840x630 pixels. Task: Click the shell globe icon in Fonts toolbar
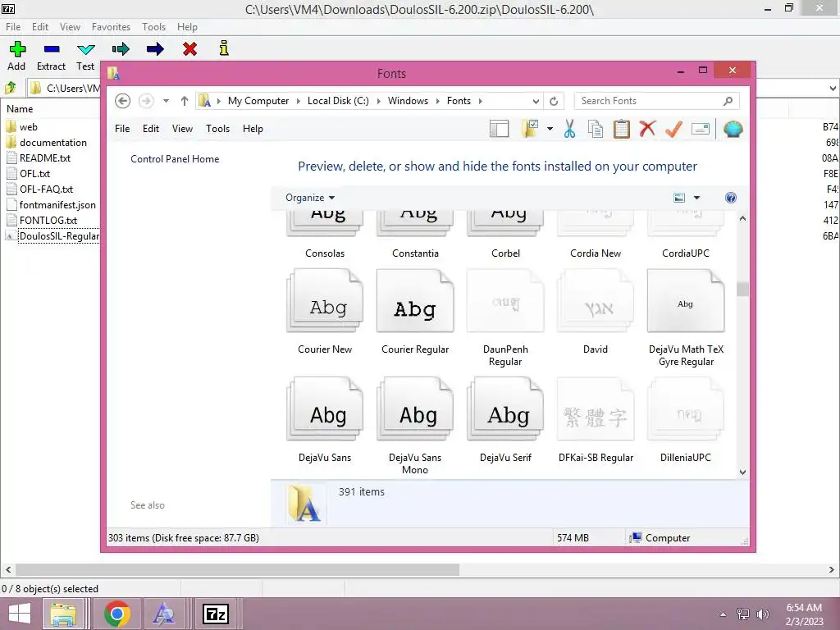(x=733, y=129)
